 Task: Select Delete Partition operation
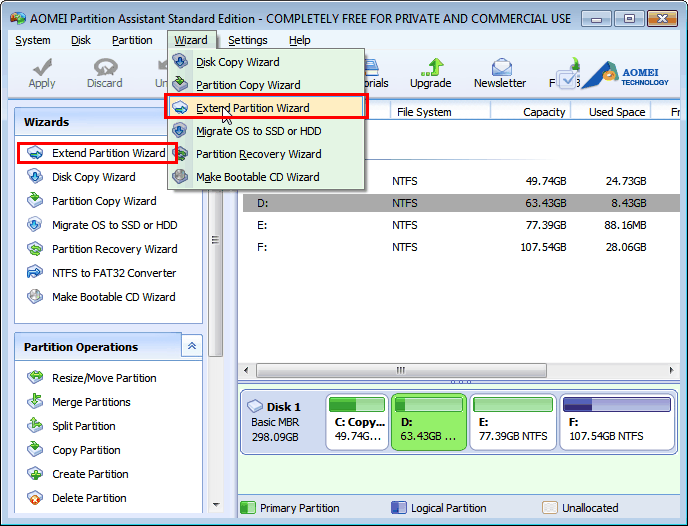coord(89,498)
